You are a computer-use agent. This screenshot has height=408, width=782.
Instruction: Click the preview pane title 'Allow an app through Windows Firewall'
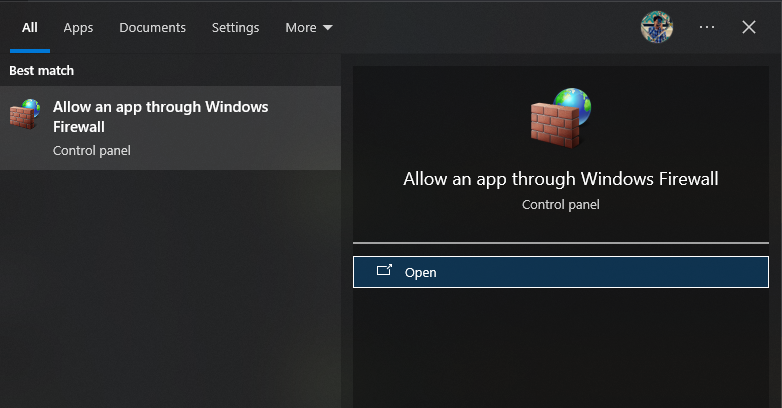tap(561, 179)
